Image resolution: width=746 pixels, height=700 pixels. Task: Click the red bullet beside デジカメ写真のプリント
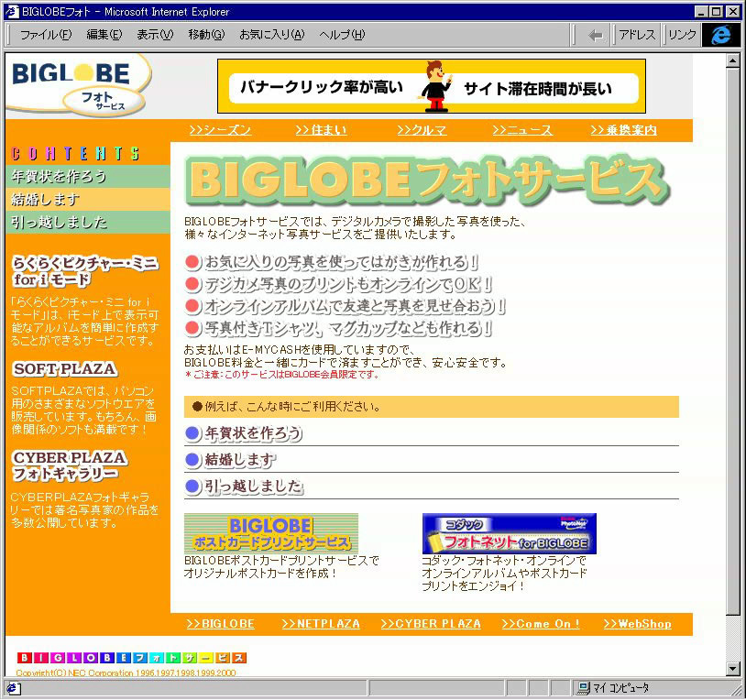click(x=192, y=284)
